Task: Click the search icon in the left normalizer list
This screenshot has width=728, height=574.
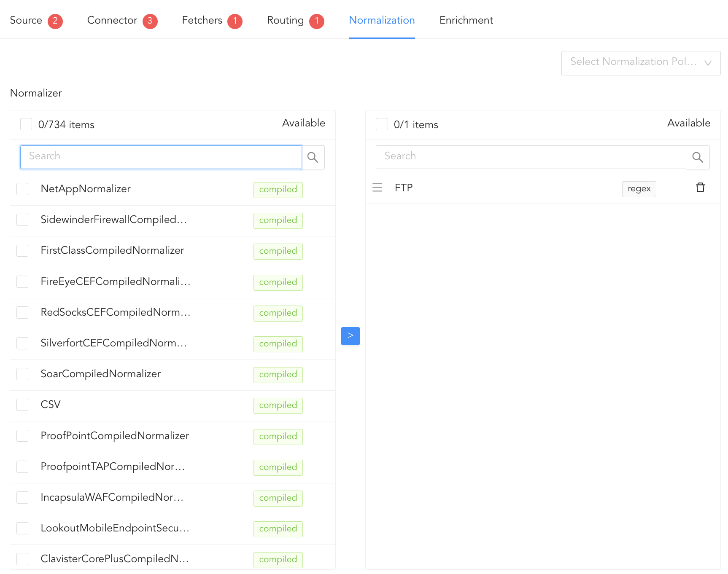Action: (313, 157)
